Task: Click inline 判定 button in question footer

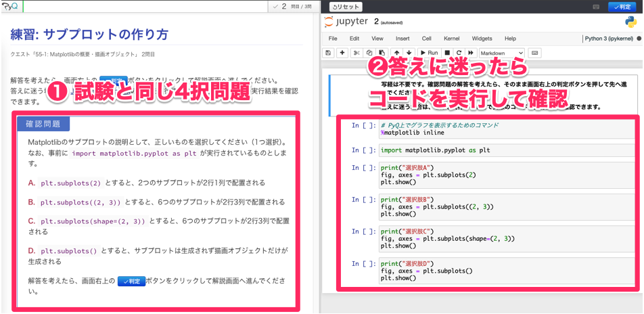Action: (131, 282)
